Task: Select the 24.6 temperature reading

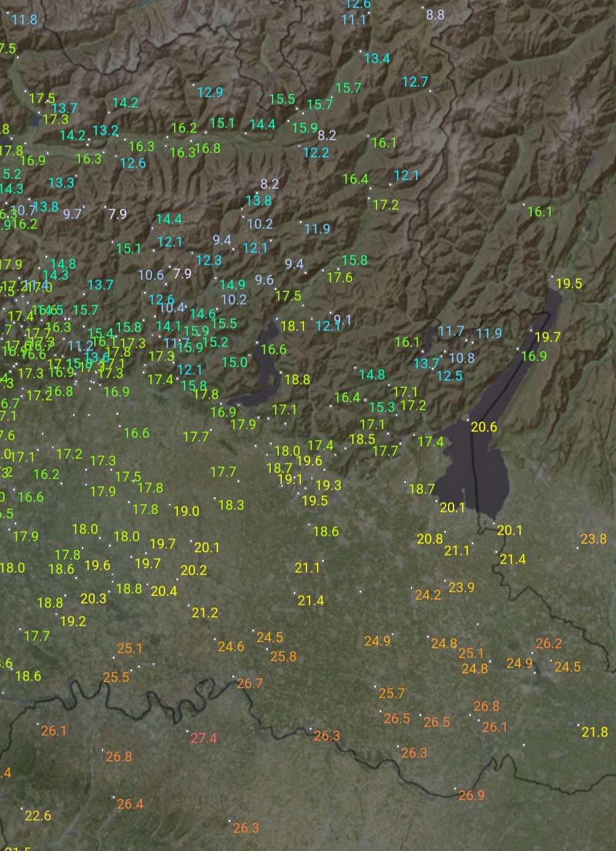Action: 231,647
